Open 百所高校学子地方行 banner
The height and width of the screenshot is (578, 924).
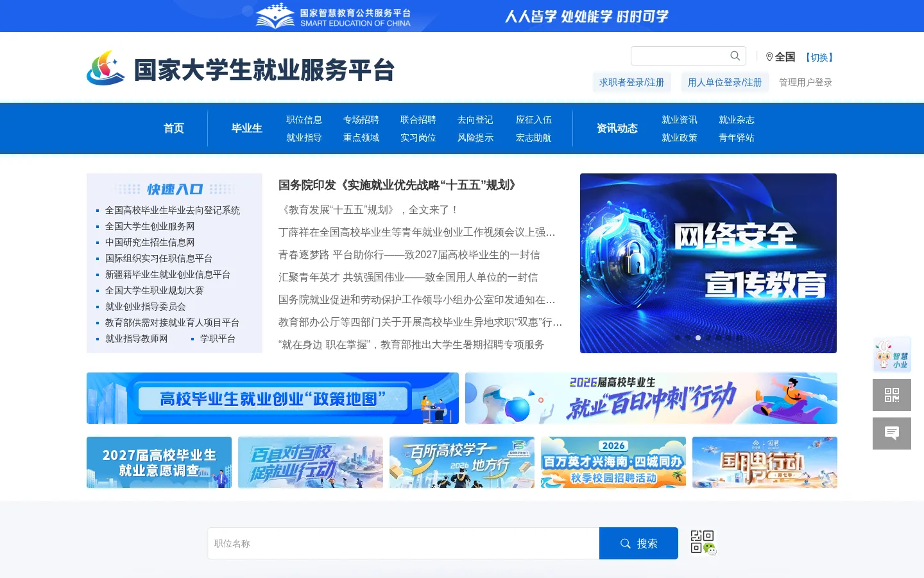[462, 462]
